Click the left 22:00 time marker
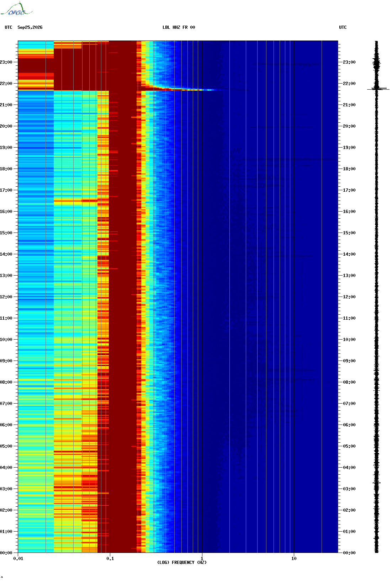The image size is (392, 581). pos(6,84)
